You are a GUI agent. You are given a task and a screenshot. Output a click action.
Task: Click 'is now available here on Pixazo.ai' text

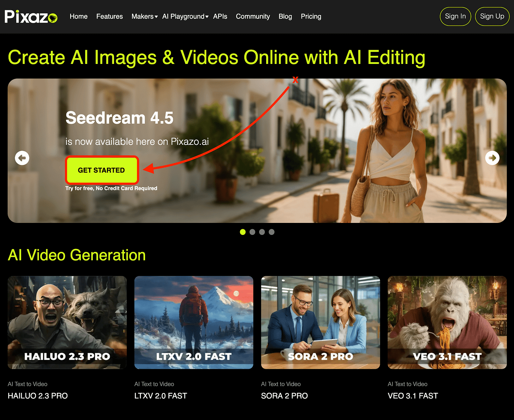click(137, 142)
